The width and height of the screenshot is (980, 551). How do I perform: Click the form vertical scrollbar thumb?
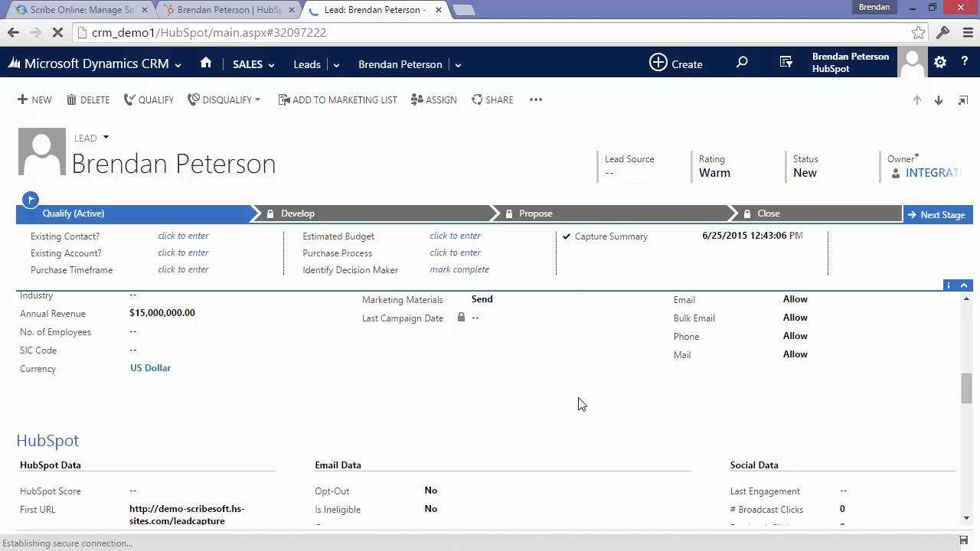pos(966,388)
